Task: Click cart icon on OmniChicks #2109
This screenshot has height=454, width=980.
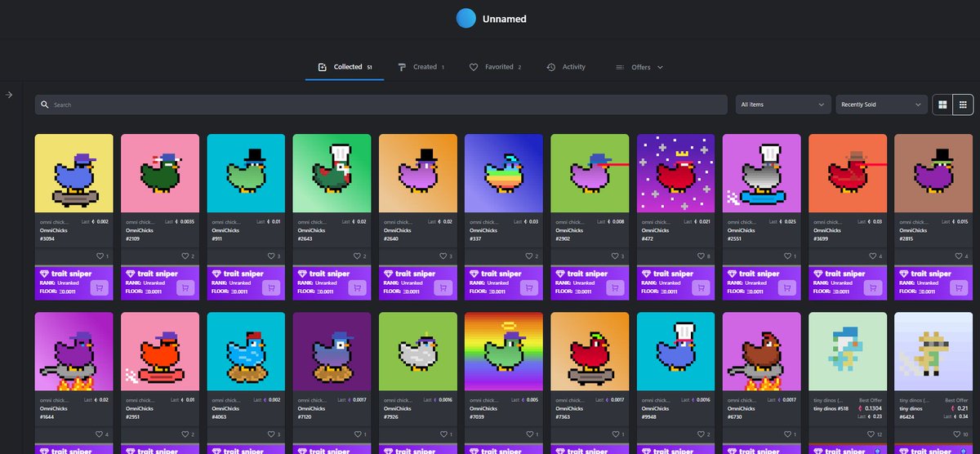Action: tap(186, 287)
